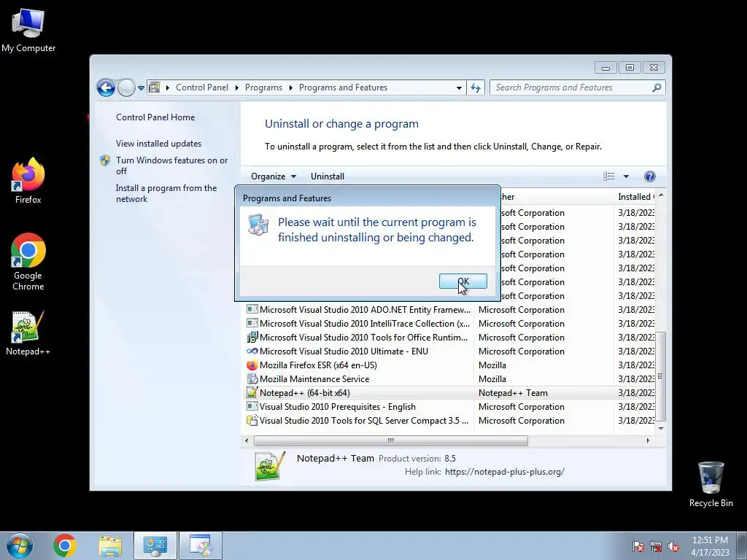Expand the address bar history dropdown

[x=459, y=88]
